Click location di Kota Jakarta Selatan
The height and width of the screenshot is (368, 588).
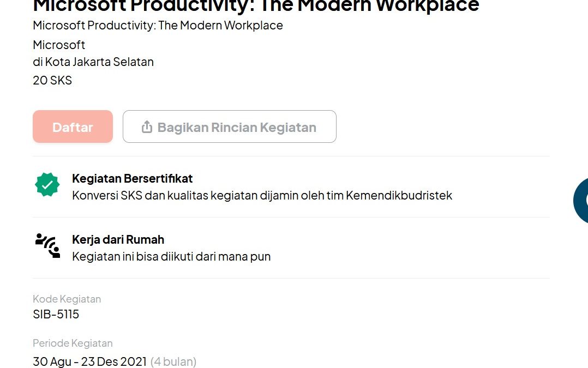pos(93,62)
